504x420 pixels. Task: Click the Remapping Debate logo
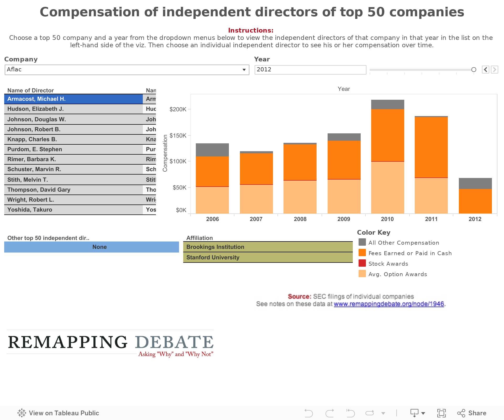[x=110, y=344]
